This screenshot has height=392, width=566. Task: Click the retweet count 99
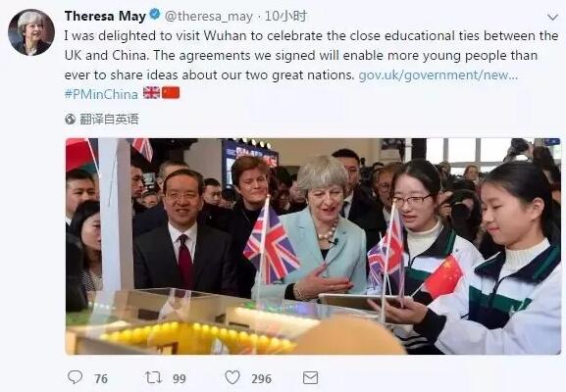pos(180,378)
